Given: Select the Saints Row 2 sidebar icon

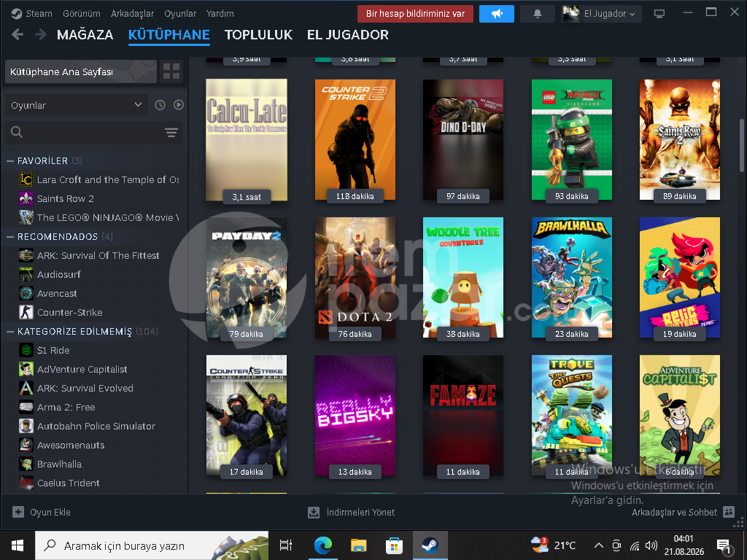Looking at the screenshot, I should tap(26, 198).
